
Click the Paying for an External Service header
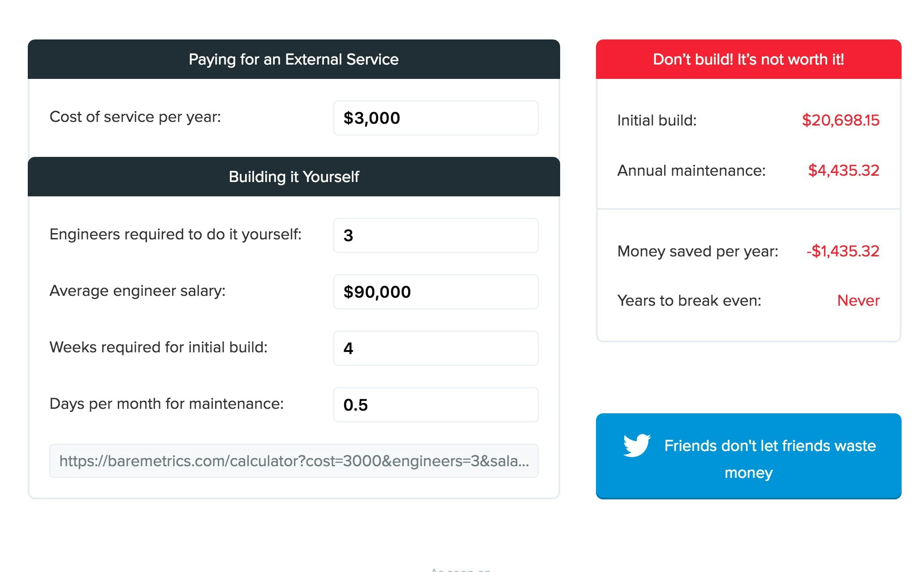click(294, 59)
